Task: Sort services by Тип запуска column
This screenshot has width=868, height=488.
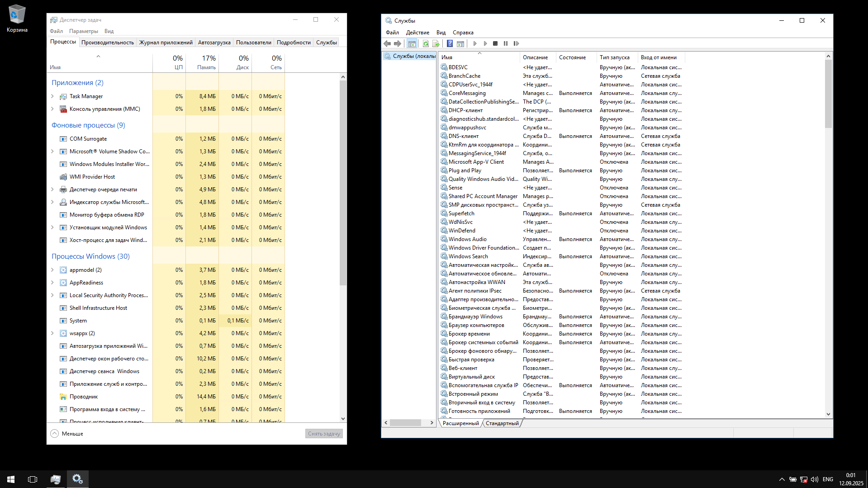Action: click(617, 57)
